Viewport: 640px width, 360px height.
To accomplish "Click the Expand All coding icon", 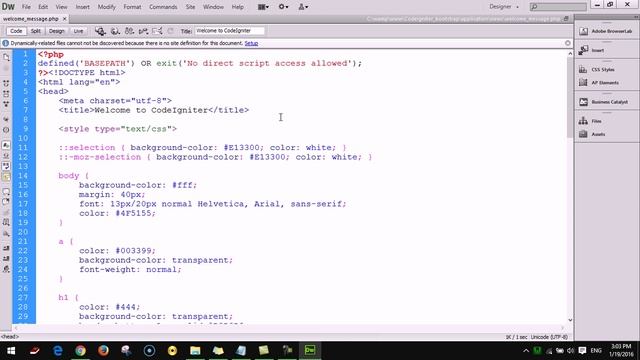I will [6, 104].
